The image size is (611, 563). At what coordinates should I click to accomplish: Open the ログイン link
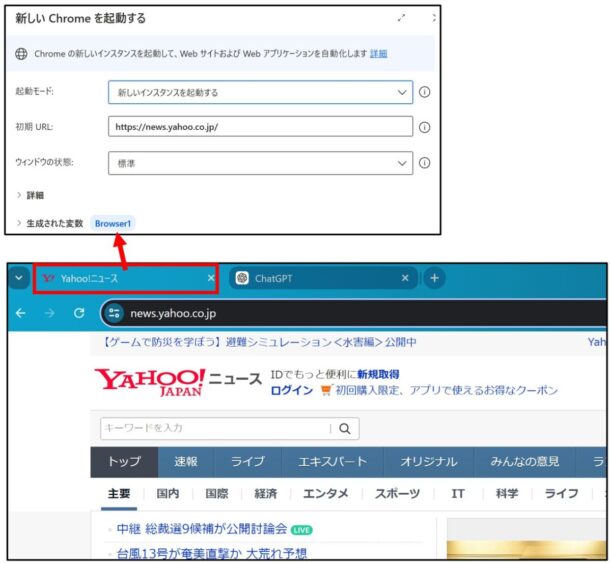tap(292, 390)
